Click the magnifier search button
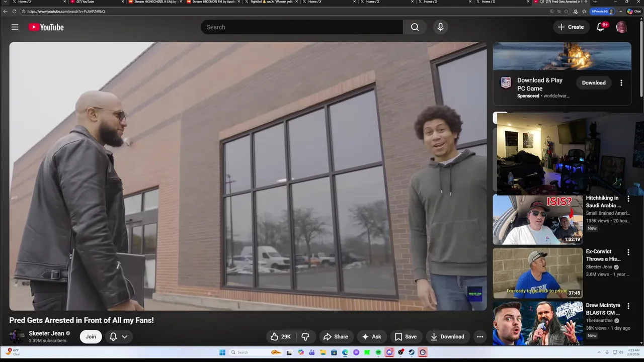 point(415,27)
